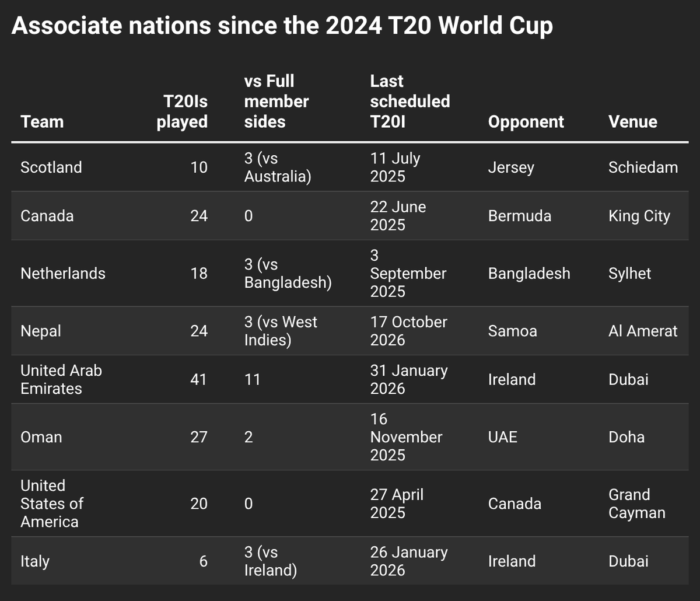Select the vs Full member sides header
This screenshot has width=700, height=601.
pyautogui.click(x=276, y=101)
